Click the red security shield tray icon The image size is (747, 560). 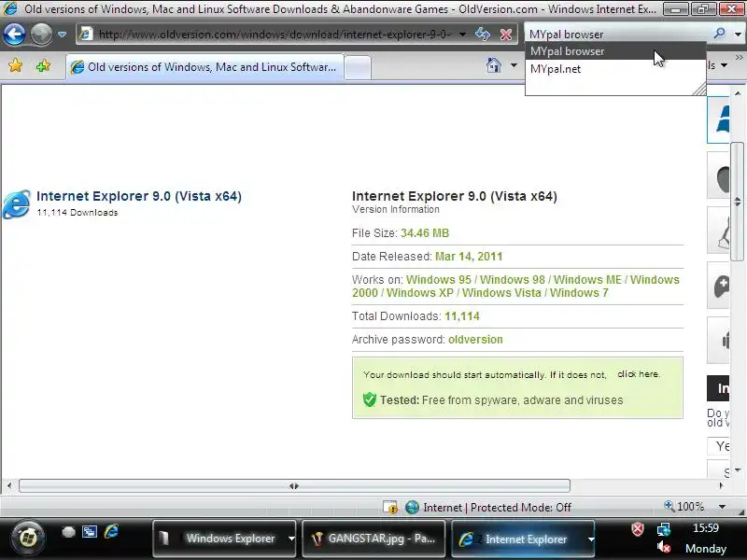coord(638,528)
